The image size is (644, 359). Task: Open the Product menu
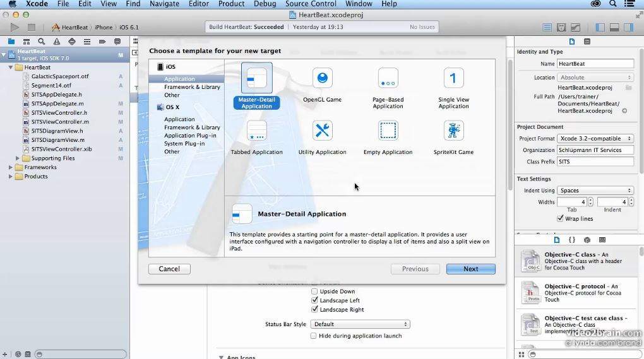tap(231, 4)
